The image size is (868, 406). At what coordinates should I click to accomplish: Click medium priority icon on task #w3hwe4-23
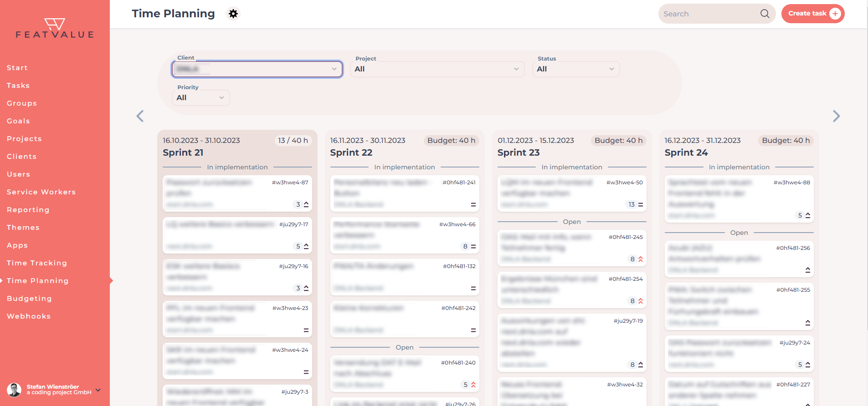[x=306, y=330]
